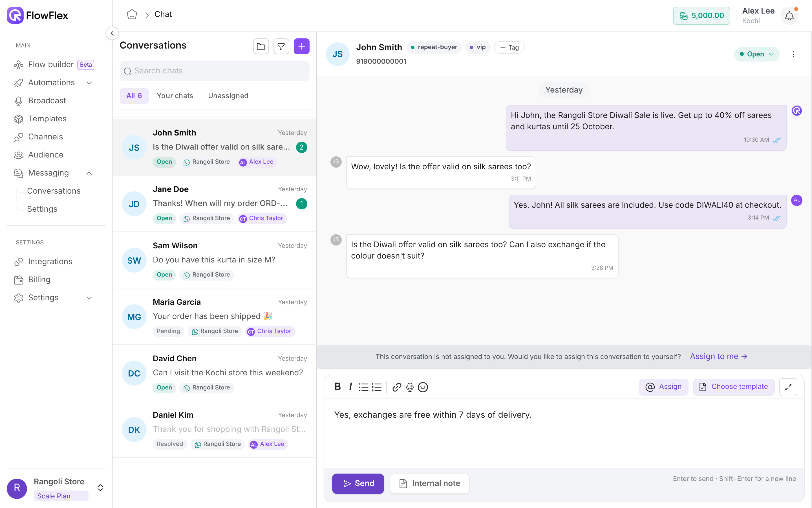
Task: Add a tag to John Smith
Action: click(x=509, y=47)
